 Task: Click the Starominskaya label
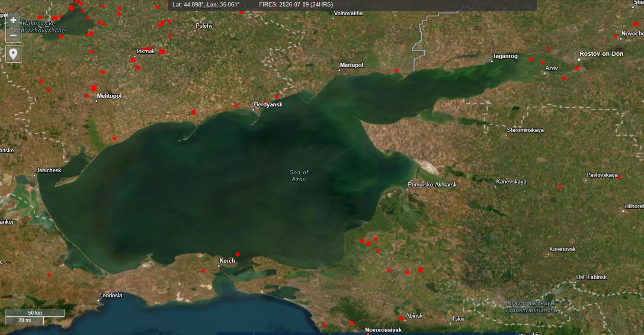[x=525, y=130]
